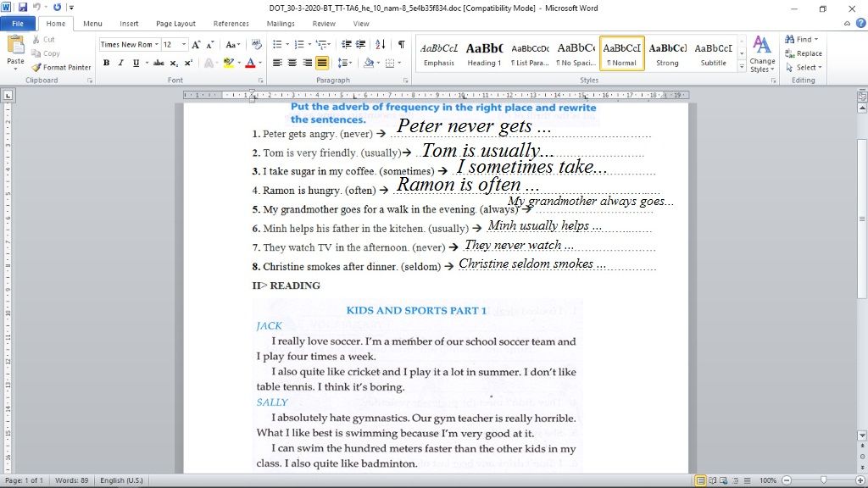
Task: Click the tab selector at ruler corner
Action: pyautogui.click(x=8, y=95)
